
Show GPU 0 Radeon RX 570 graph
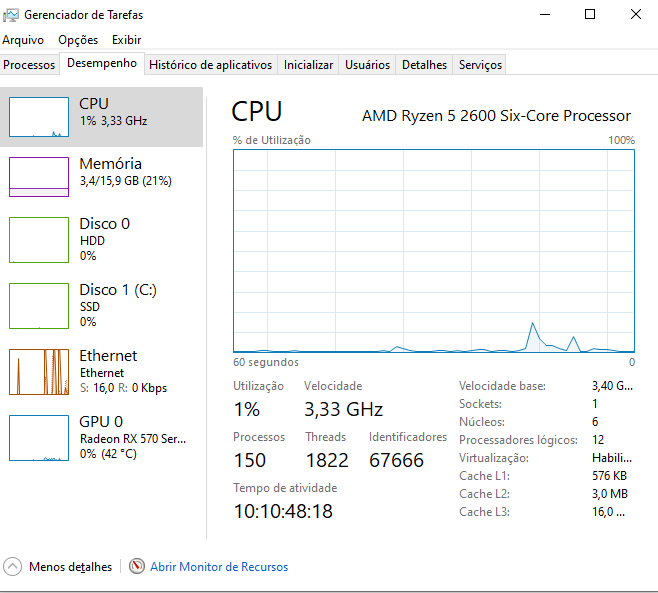(39, 437)
